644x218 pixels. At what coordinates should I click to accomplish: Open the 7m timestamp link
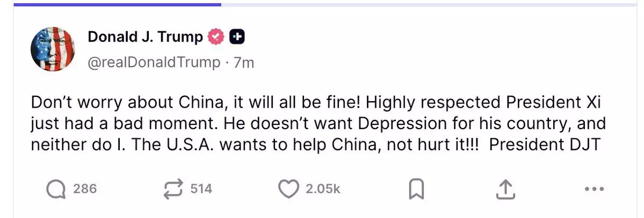click(244, 62)
